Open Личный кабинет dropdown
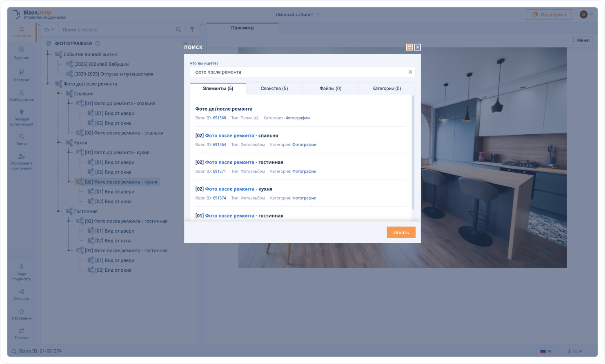The height and width of the screenshot is (364, 605). pyautogui.click(x=297, y=15)
